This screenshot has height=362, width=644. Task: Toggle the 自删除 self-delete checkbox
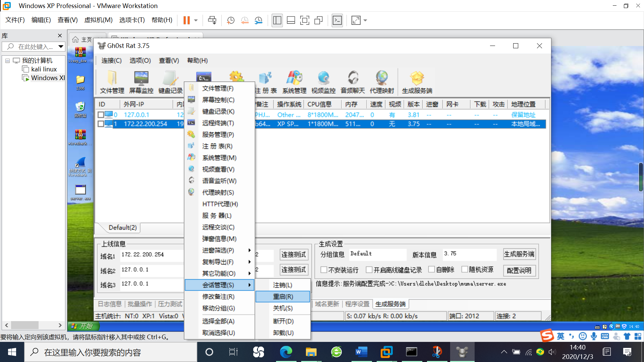coord(432,269)
